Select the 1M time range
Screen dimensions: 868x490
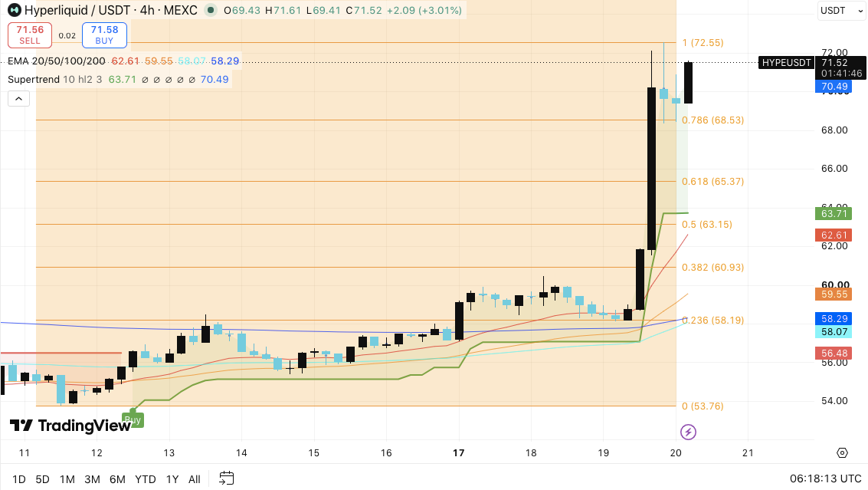pos(67,479)
